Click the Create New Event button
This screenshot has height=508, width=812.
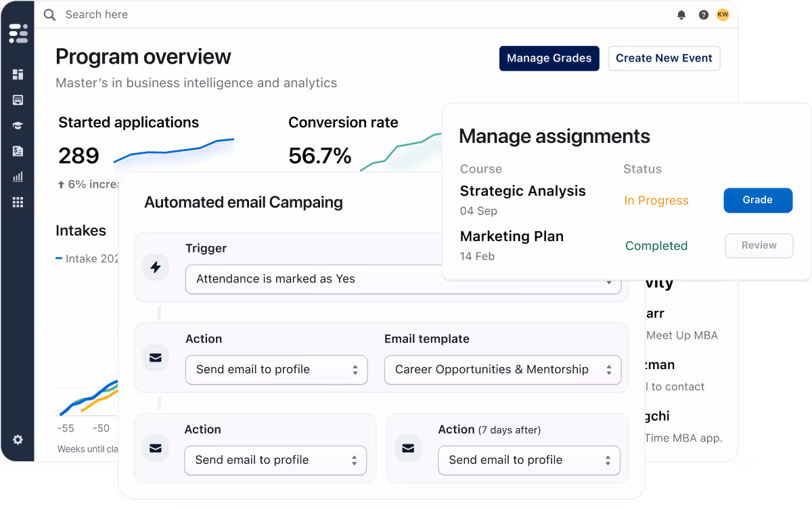(x=664, y=58)
